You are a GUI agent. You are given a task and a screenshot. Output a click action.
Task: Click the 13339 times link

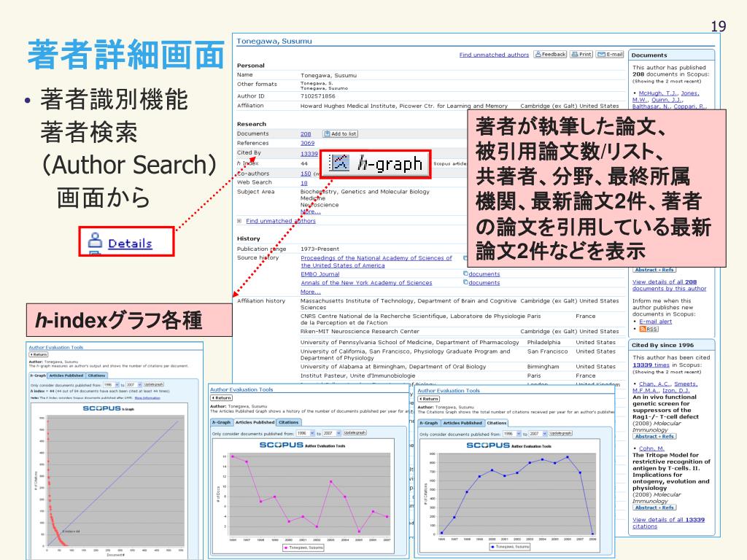point(651,365)
